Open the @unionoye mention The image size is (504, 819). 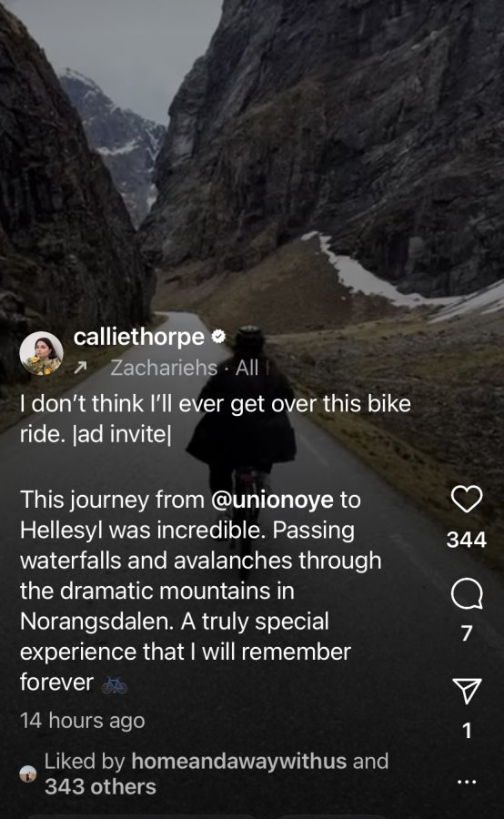[272, 500]
